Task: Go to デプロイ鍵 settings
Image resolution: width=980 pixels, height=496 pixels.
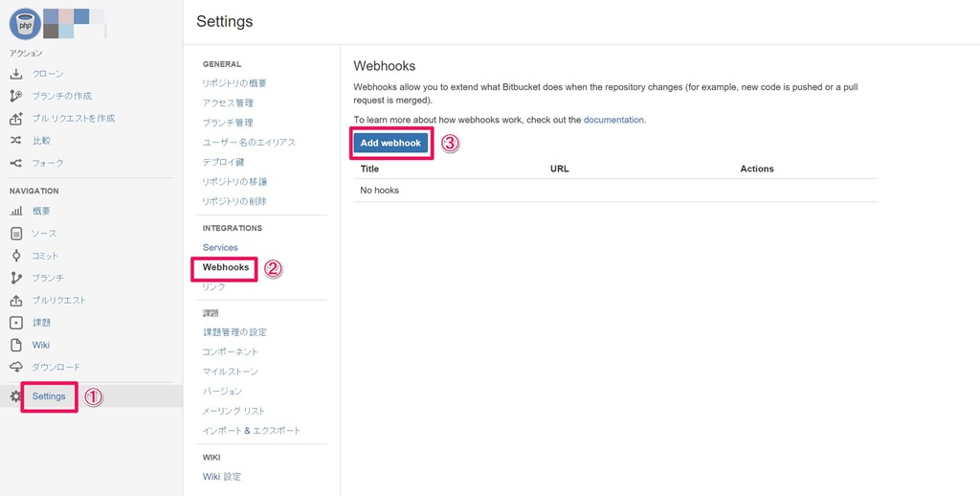Action: 223,162
